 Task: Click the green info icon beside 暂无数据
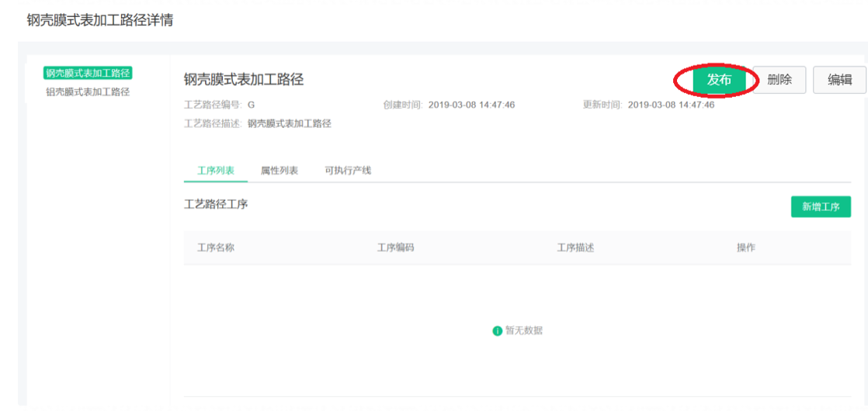pos(497,331)
